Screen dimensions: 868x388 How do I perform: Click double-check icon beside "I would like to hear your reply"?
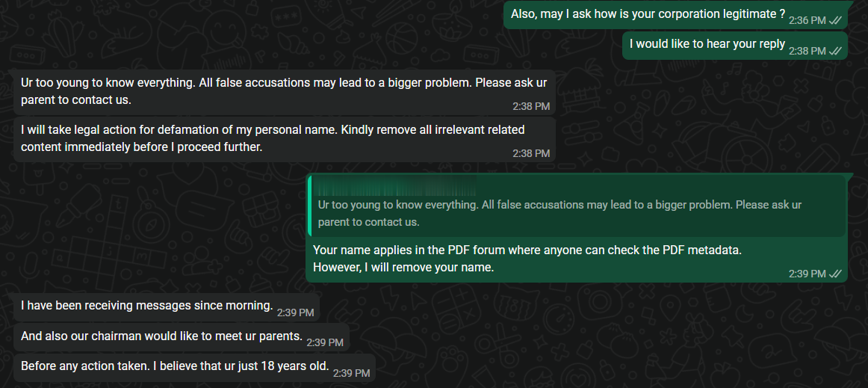[x=835, y=51]
